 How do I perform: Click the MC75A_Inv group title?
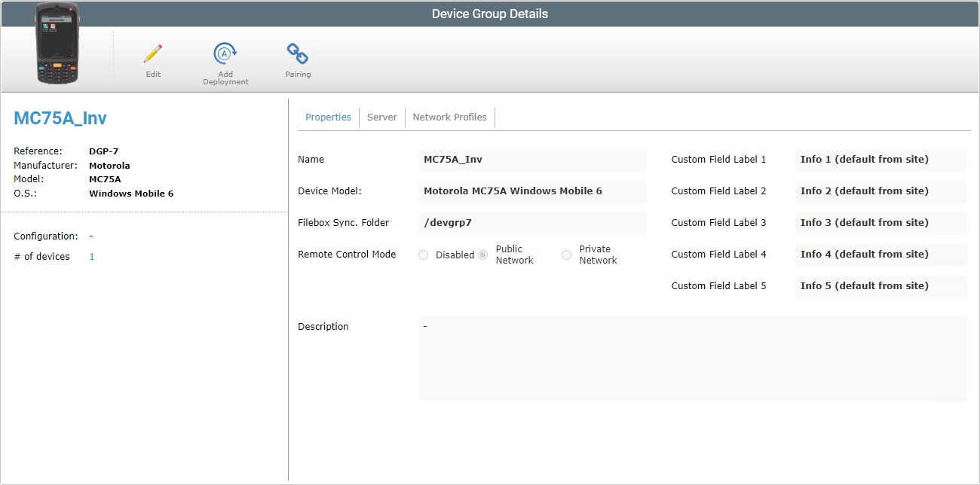point(60,118)
